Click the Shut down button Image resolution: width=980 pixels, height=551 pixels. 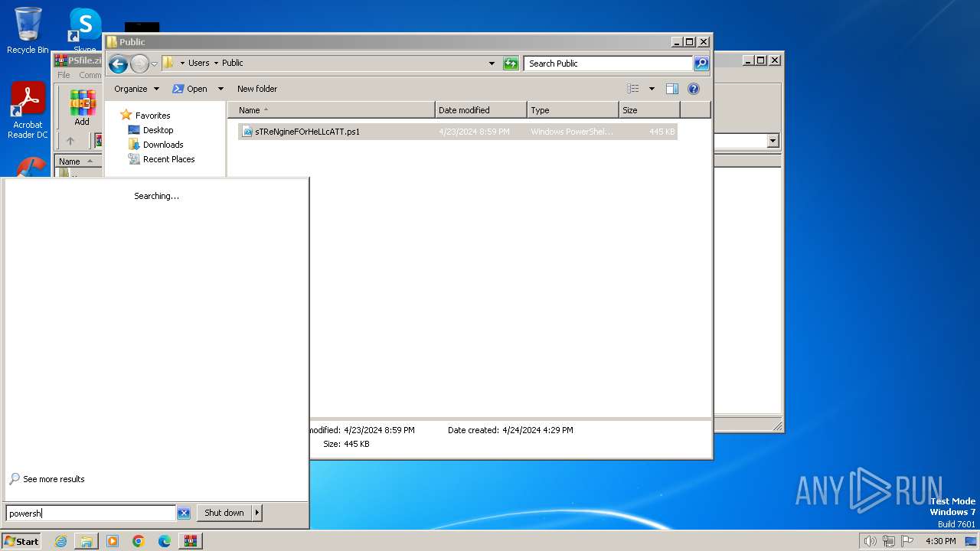pyautogui.click(x=224, y=513)
